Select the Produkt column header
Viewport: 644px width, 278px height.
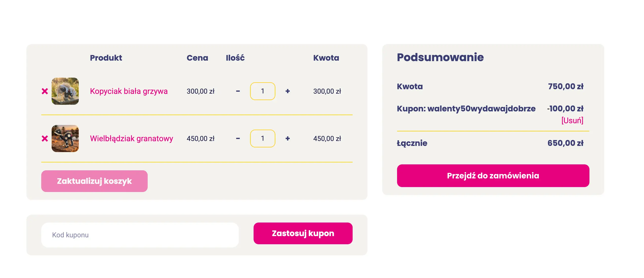click(x=106, y=58)
